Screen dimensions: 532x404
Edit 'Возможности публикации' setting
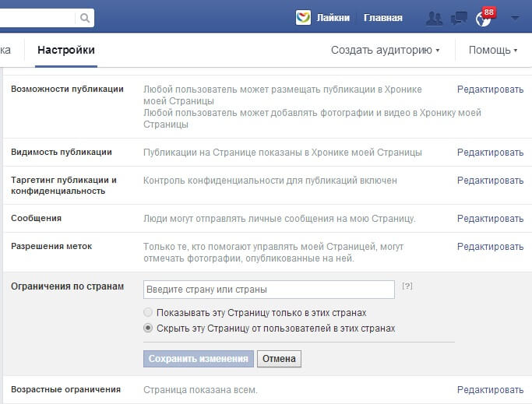click(x=490, y=90)
